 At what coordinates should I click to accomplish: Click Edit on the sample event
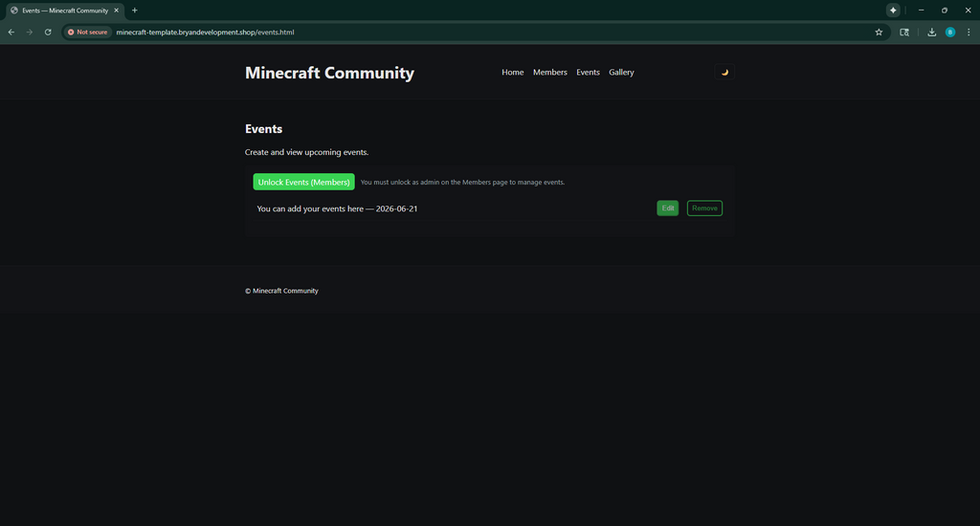667,208
